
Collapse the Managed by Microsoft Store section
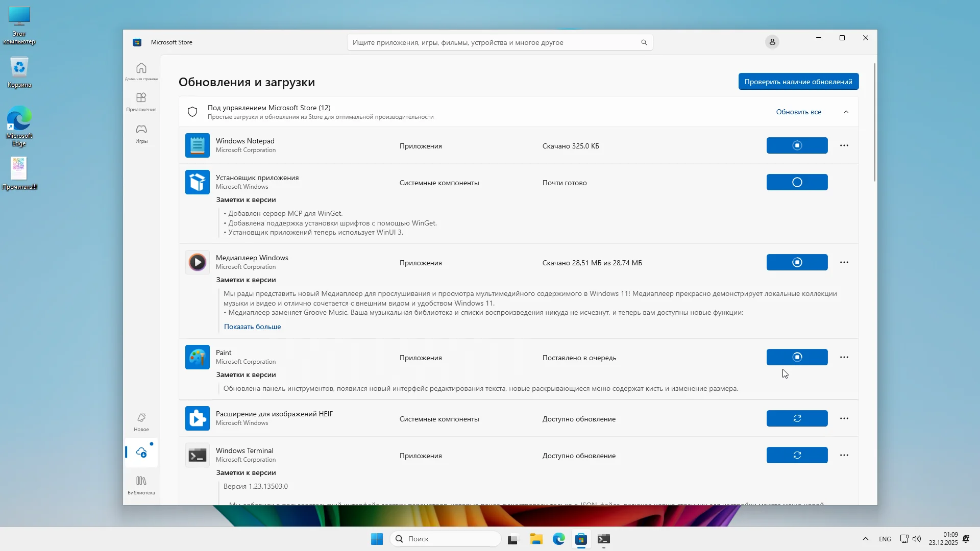[846, 112]
